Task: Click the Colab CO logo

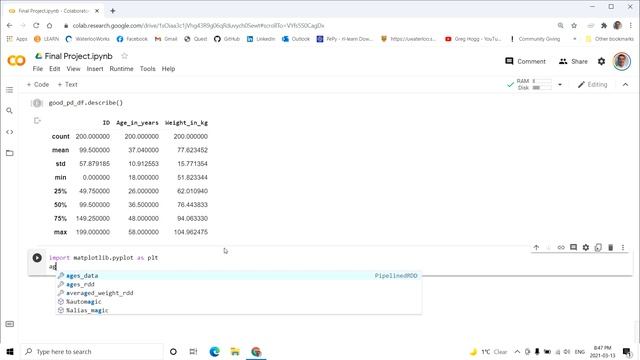Action: pos(16,61)
